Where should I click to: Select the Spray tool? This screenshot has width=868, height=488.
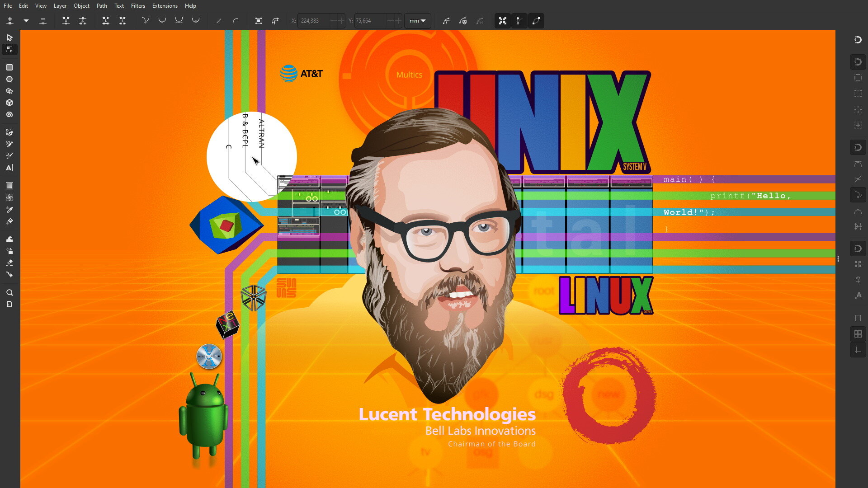click(x=9, y=251)
